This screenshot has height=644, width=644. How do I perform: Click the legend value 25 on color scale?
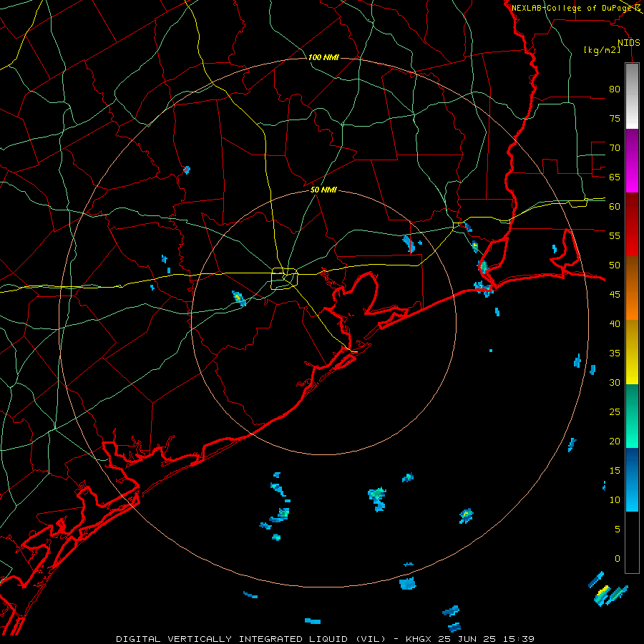615,412
